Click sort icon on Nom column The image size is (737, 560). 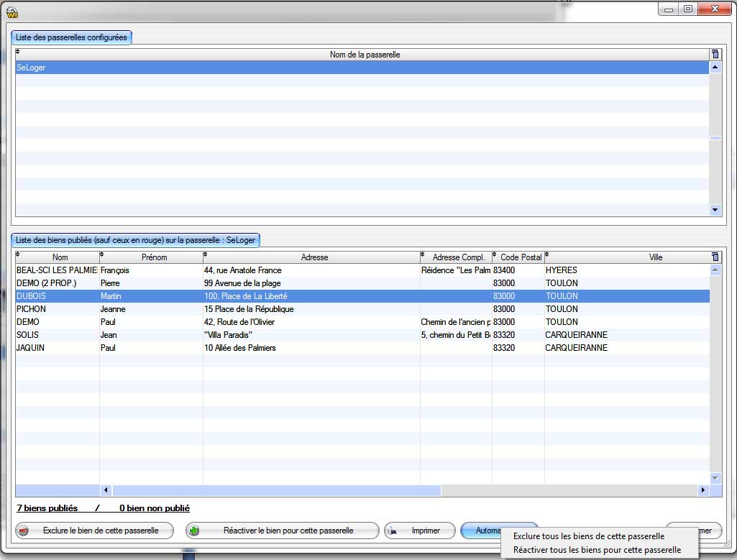18,254
